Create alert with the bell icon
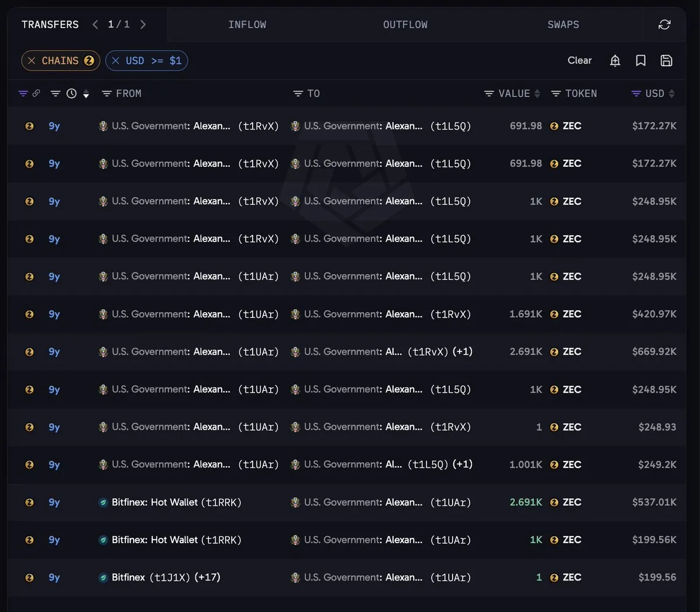 (615, 61)
